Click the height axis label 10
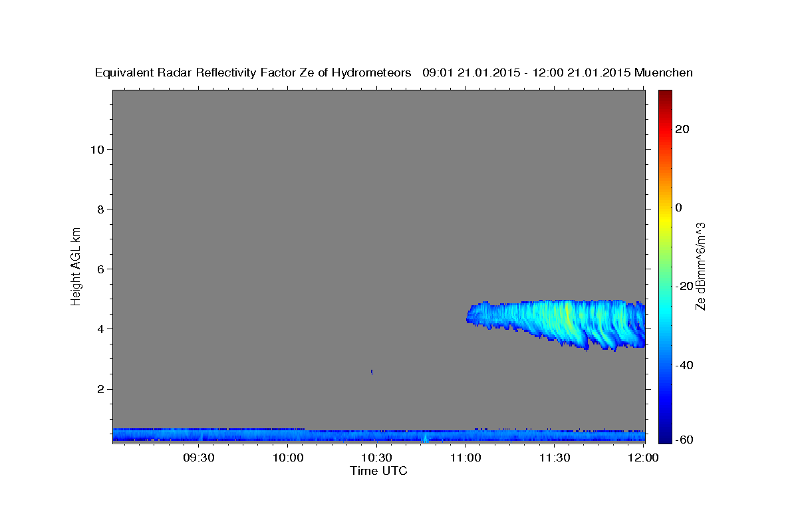The width and height of the screenshot is (798, 532). point(97,149)
